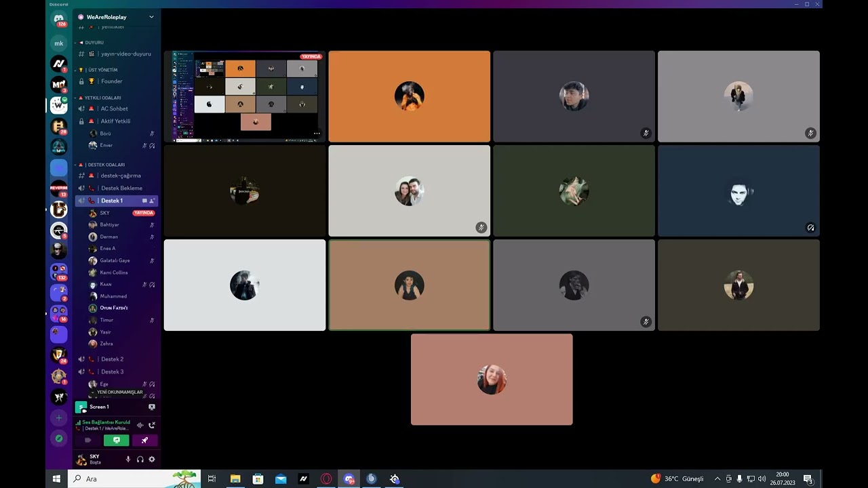Viewport: 868px width, 488px height.
Task: Open Discord direct messages home
Action: pyautogui.click(x=59, y=19)
